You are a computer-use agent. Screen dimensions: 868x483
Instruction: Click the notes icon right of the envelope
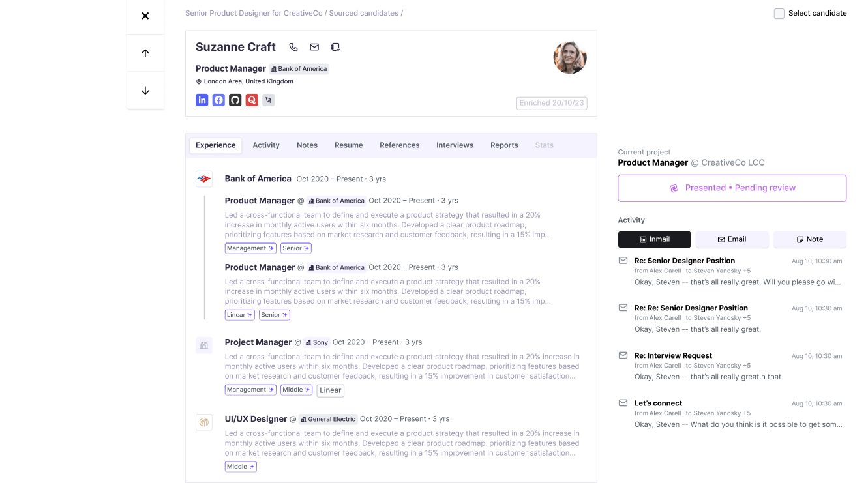335,47
